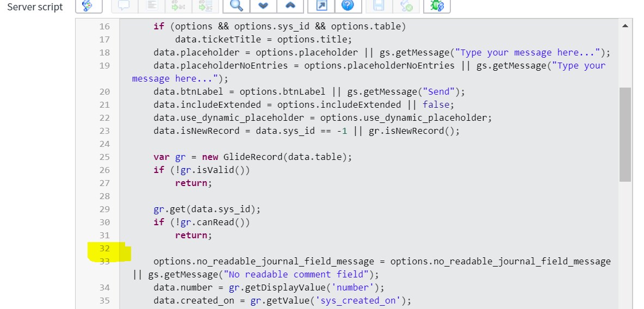Click the check syntax icon
This screenshot has width=644, height=309.
[406, 5]
